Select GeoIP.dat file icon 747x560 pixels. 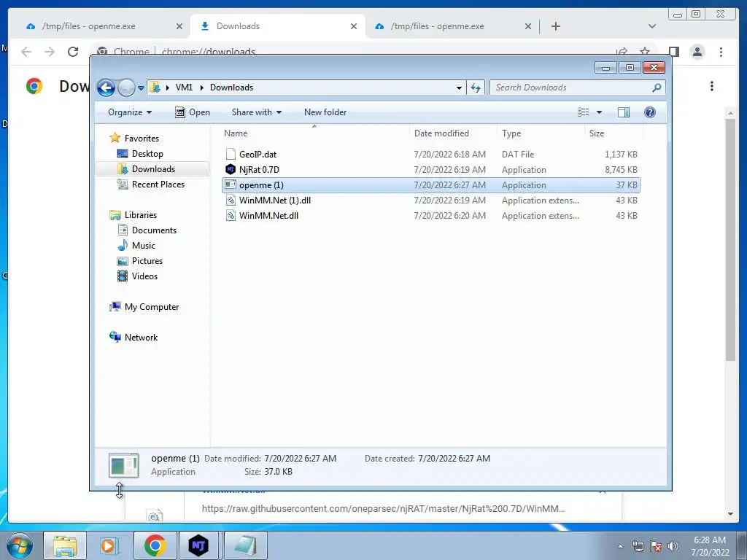[x=231, y=155]
